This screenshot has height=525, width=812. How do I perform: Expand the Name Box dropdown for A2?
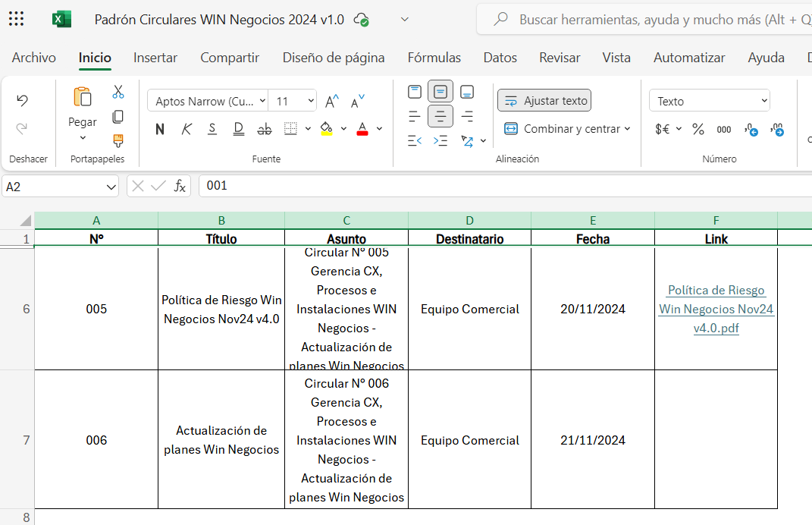(111, 187)
